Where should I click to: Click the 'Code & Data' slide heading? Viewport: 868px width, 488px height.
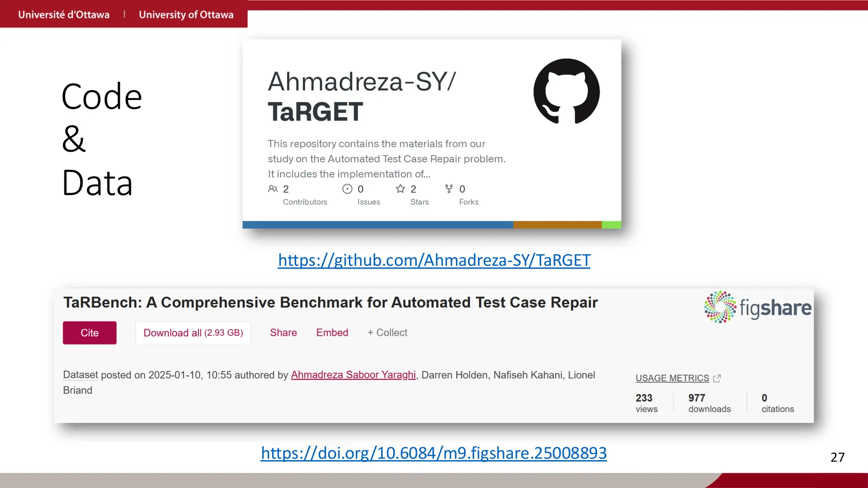click(102, 139)
